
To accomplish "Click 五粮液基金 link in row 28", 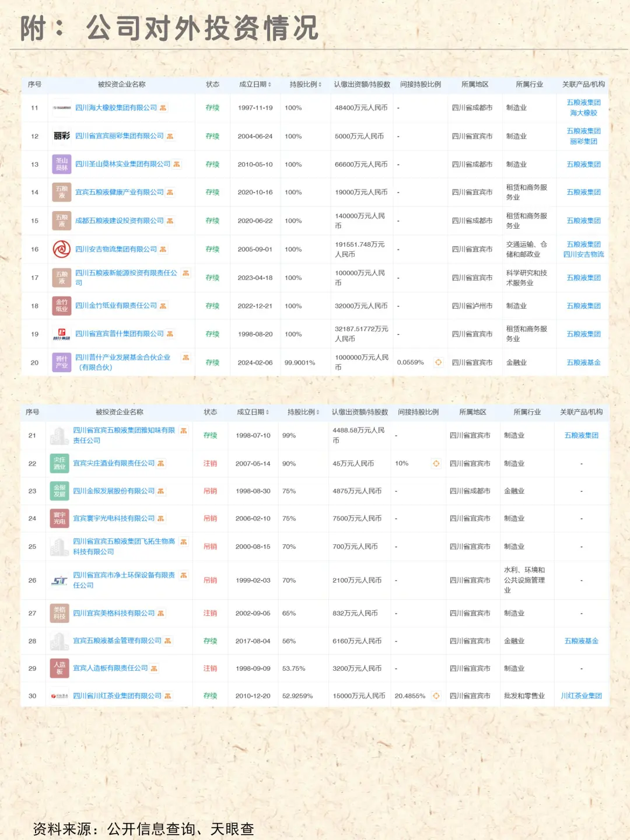I will point(581,640).
